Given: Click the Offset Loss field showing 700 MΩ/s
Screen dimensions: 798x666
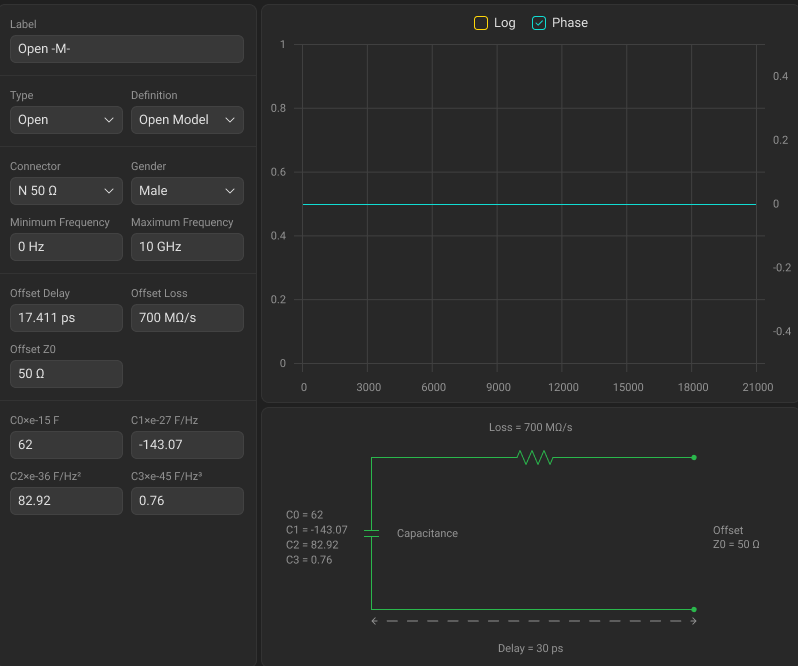Looking at the screenshot, I should [x=187, y=318].
